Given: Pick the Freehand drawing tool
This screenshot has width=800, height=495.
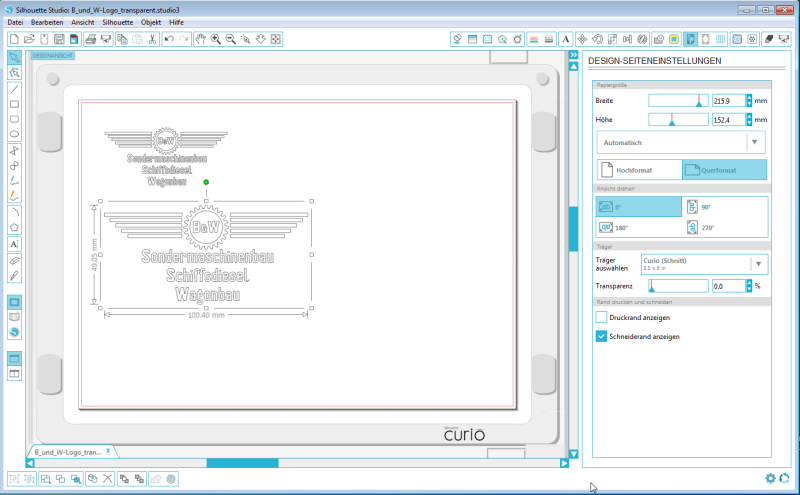Looking at the screenshot, I should tap(14, 181).
